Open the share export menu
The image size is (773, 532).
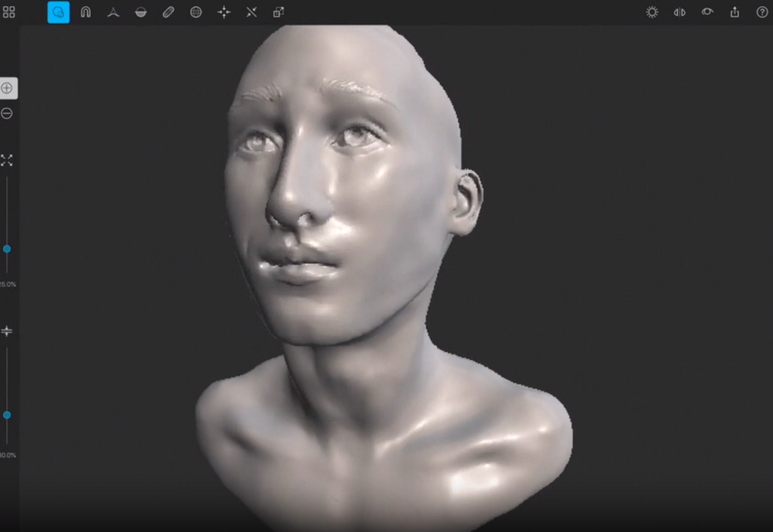click(735, 12)
